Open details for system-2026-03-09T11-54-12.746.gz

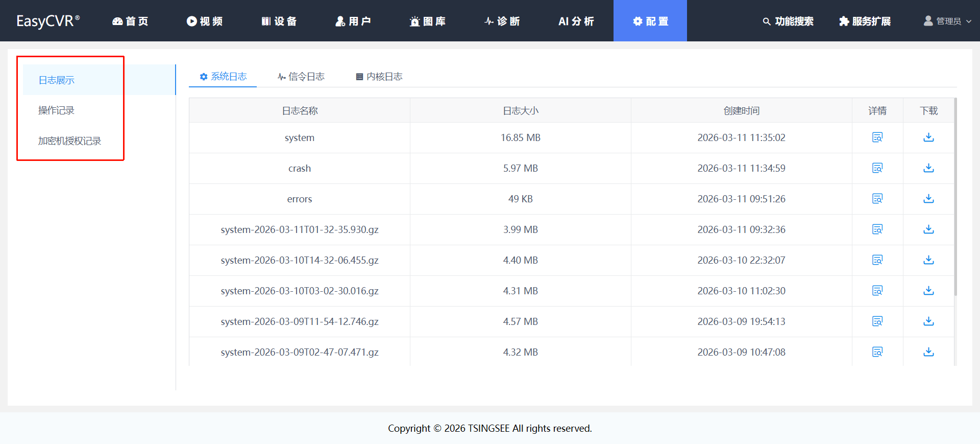click(877, 321)
